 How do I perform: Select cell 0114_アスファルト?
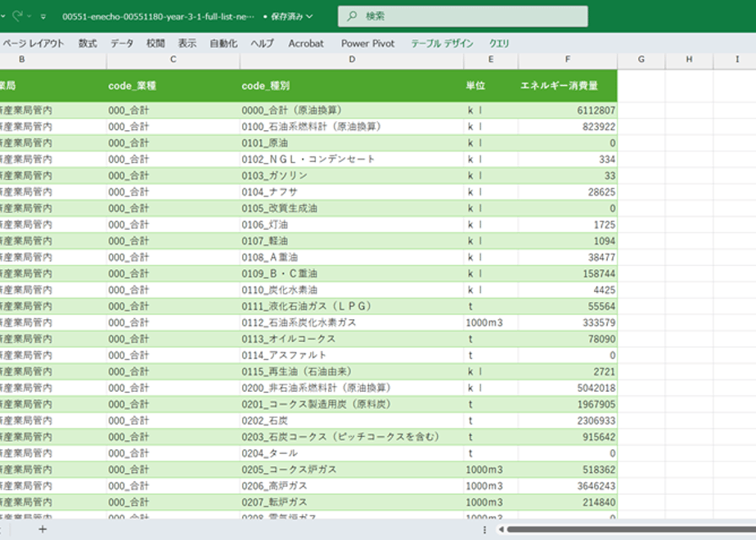(x=352, y=355)
